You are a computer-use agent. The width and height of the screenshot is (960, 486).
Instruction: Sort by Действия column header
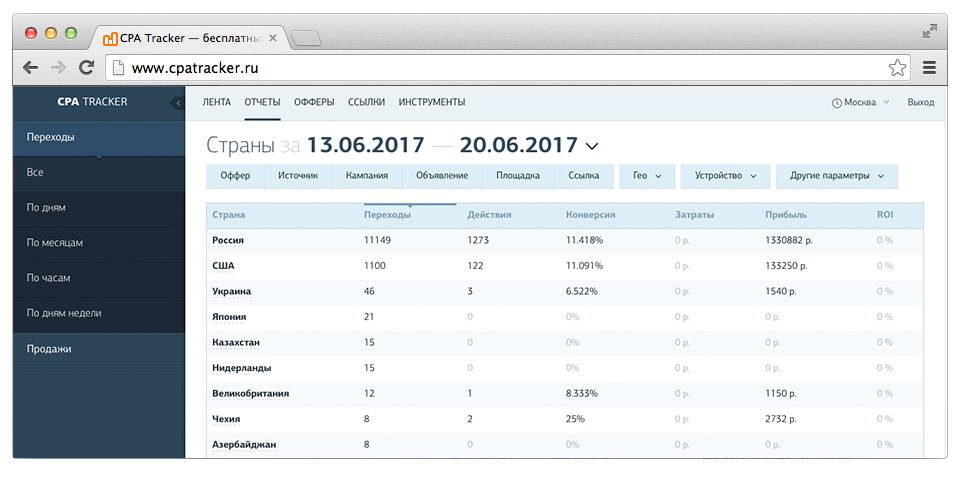click(489, 215)
